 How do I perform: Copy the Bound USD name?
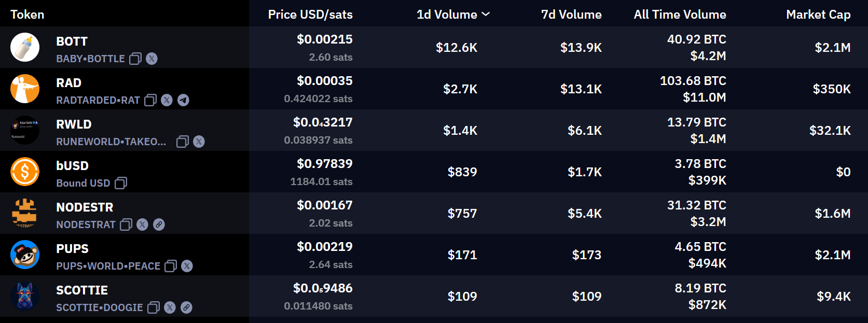[x=121, y=183]
